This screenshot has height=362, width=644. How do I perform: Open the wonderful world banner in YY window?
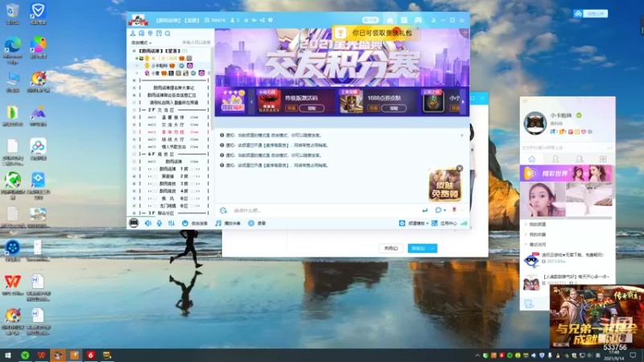coord(566,174)
